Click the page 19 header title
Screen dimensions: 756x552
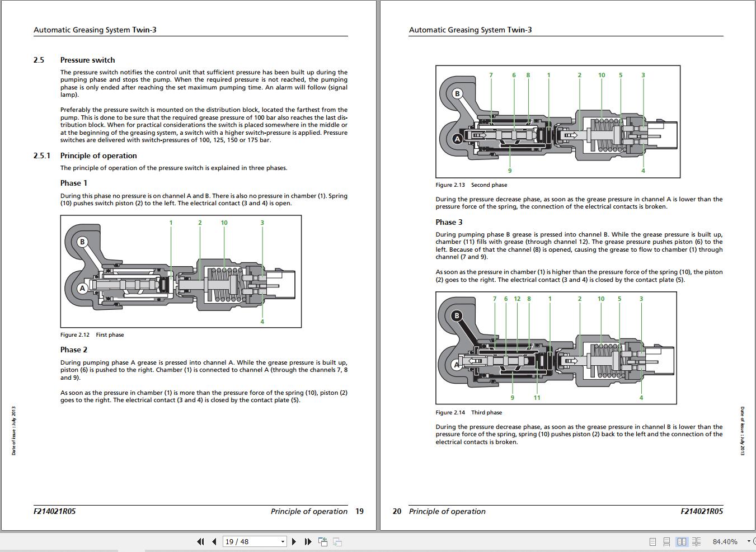95,30
